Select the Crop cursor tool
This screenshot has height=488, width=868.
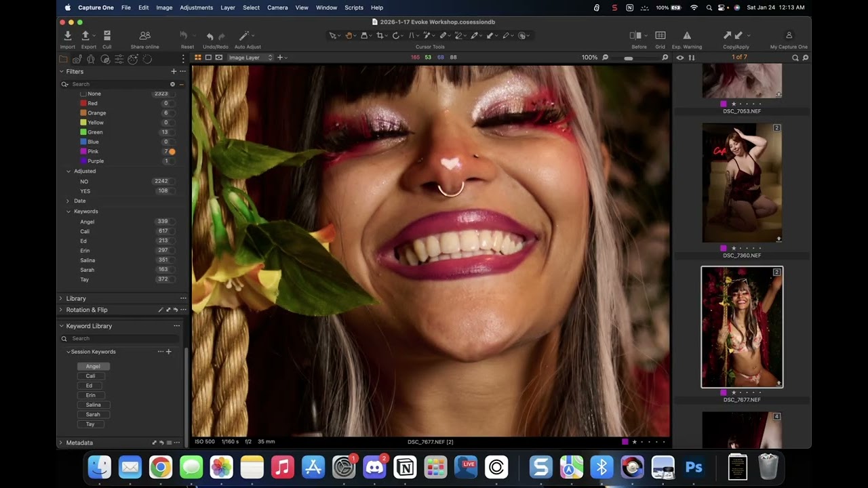click(x=380, y=35)
